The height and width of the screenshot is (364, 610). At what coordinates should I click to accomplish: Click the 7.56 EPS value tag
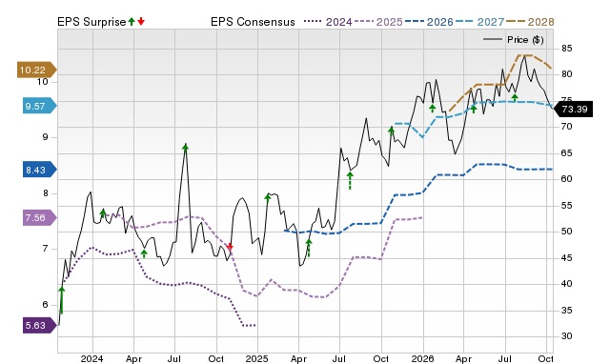click(39, 218)
